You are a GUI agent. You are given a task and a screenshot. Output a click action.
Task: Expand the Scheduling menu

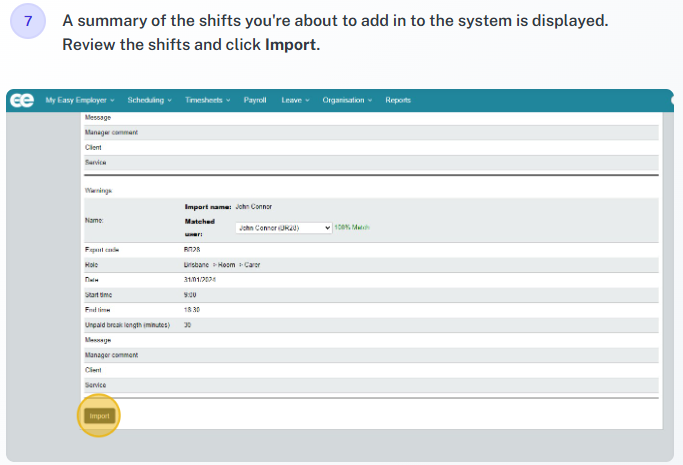(x=149, y=100)
